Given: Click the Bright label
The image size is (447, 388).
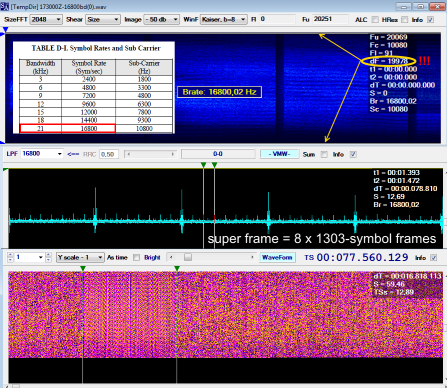Looking at the screenshot, I should (x=152, y=257).
